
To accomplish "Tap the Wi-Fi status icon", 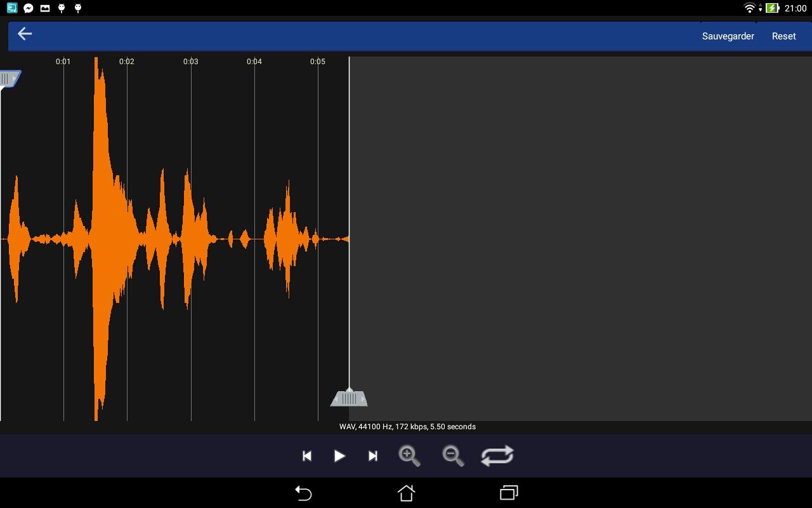I will click(x=749, y=8).
